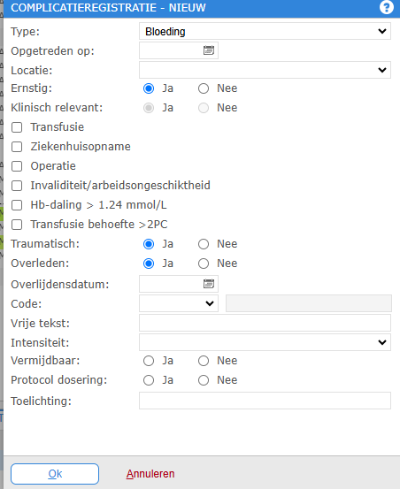Open calendar picker for Opgetreden op
The width and height of the screenshot is (400, 489).
point(209,50)
